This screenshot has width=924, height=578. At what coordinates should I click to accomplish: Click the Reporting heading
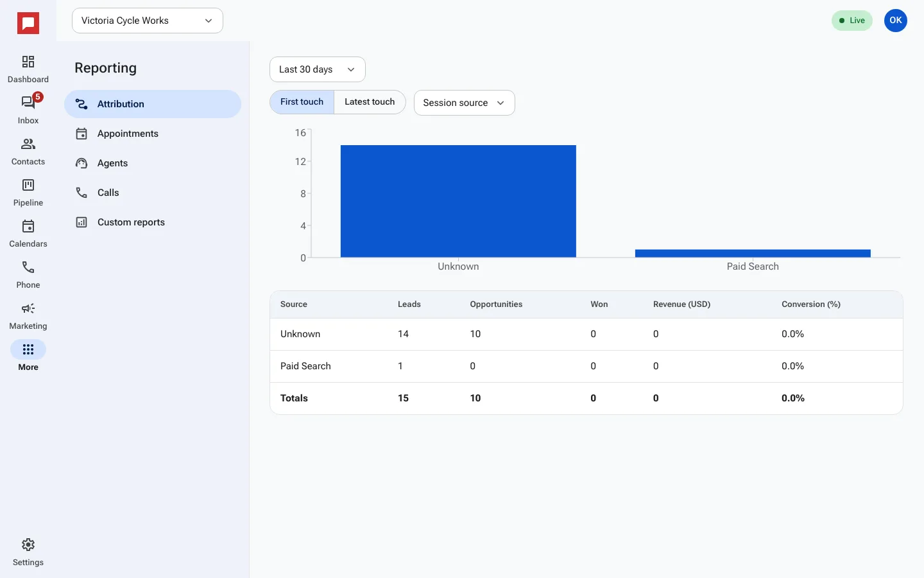[x=106, y=68]
